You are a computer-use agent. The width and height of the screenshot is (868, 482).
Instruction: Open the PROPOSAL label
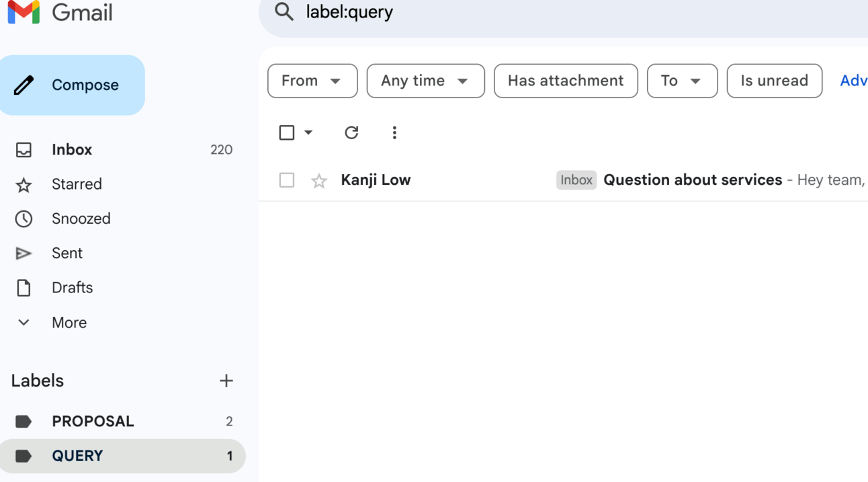[93, 421]
